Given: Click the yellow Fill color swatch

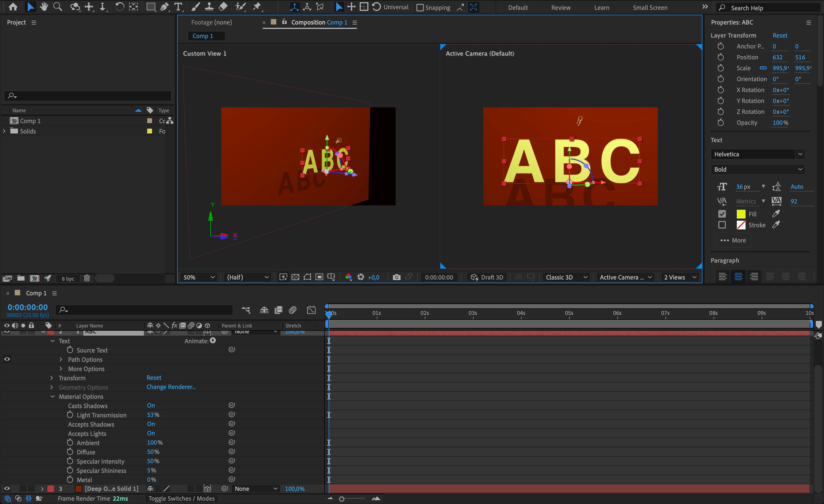Looking at the screenshot, I should point(741,214).
